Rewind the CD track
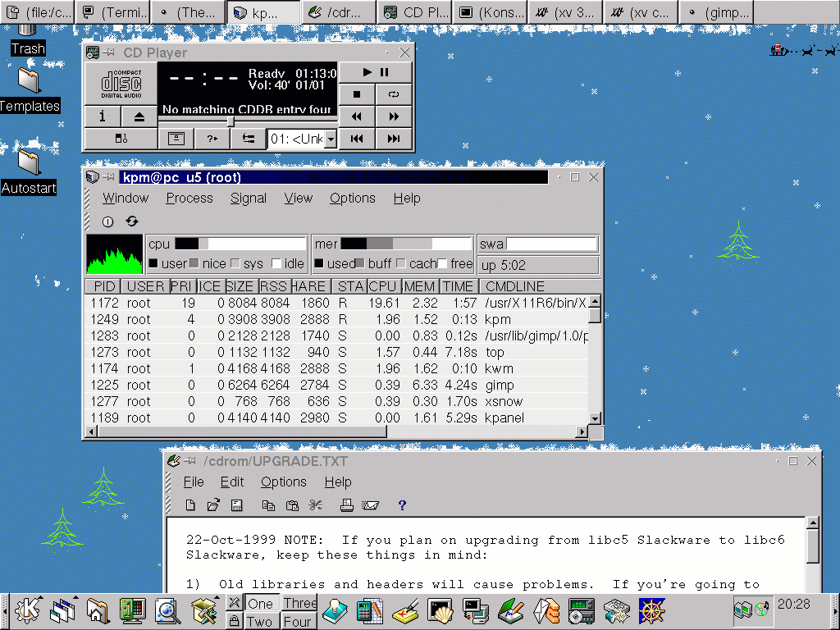Screen dimensions: 840x630 [357, 116]
